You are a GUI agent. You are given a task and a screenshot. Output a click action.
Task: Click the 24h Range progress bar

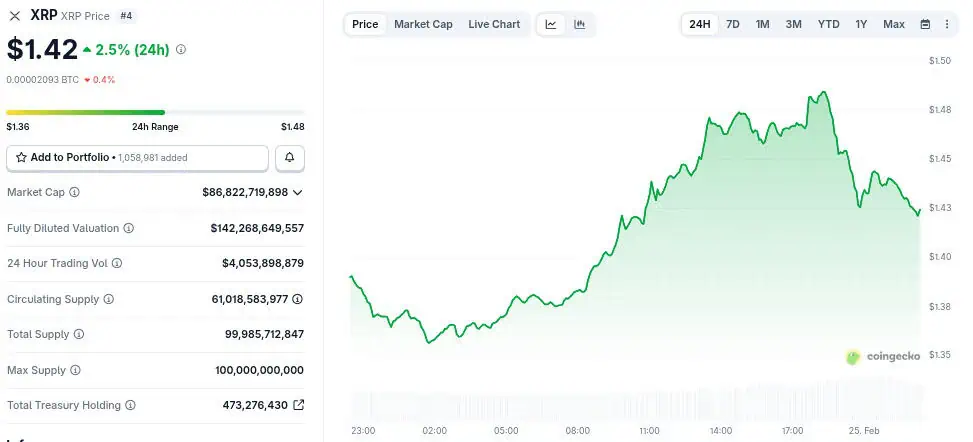155,112
